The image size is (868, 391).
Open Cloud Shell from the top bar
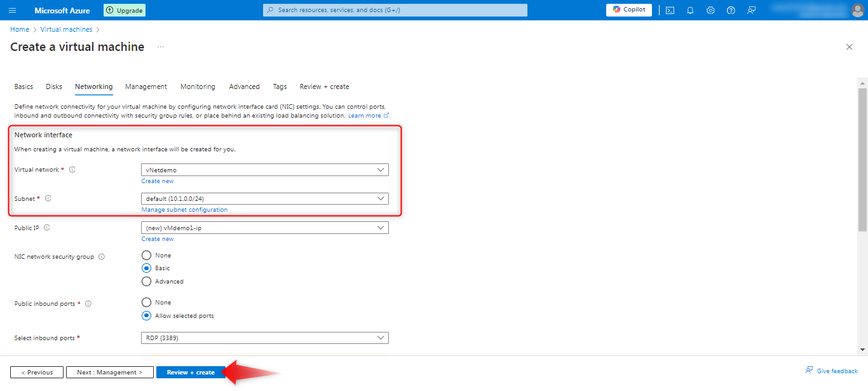[x=670, y=10]
